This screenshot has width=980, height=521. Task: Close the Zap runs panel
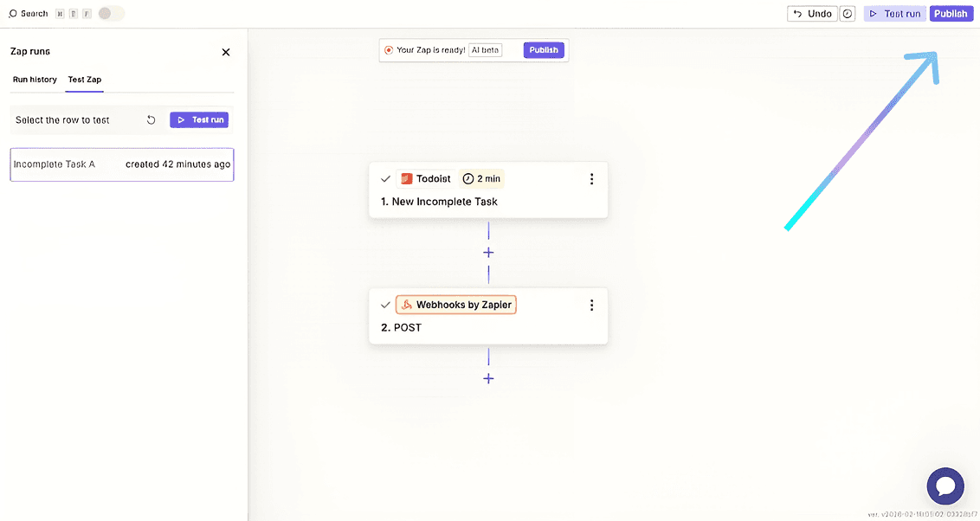[226, 52]
